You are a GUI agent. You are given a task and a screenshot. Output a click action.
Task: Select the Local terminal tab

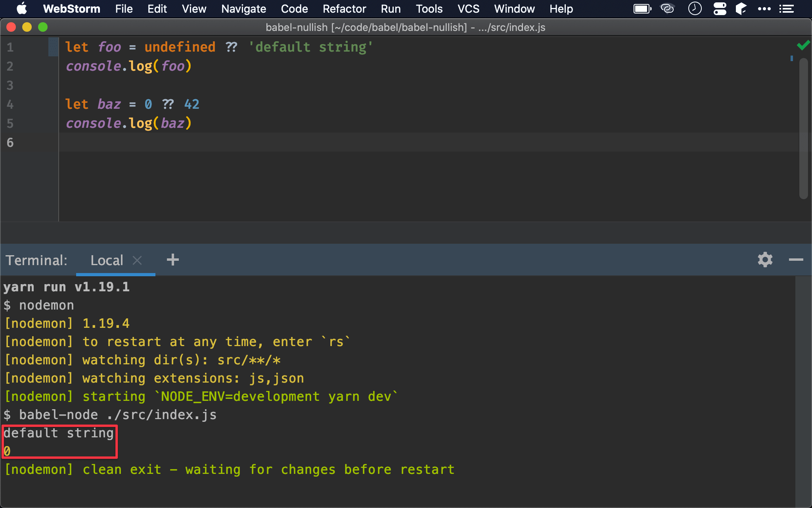[107, 260]
